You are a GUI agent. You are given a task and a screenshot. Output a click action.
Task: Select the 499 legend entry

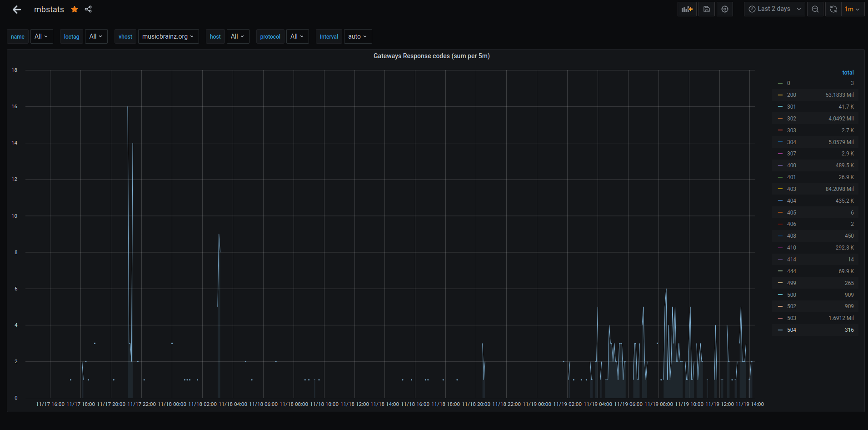tap(791, 283)
